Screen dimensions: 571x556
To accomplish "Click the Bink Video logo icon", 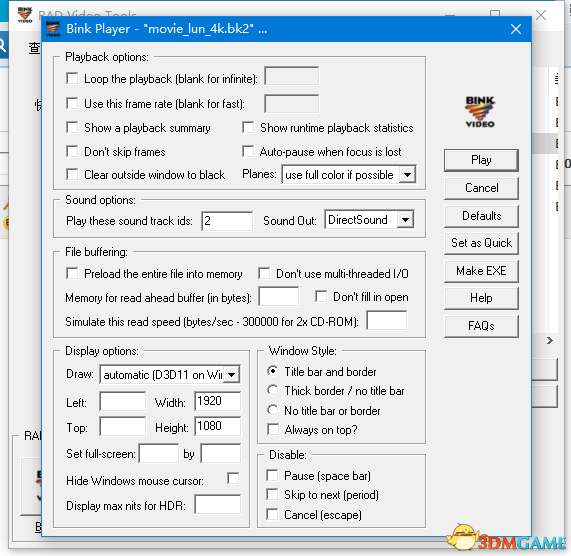I will click(x=480, y=112).
